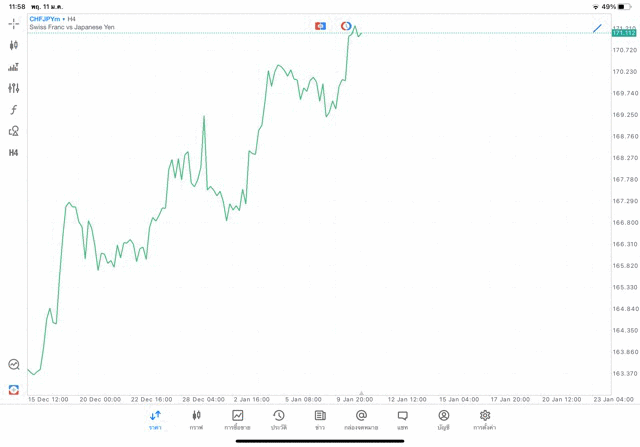The width and height of the screenshot is (640, 447).
Task: Open the drawing objects shapes icon
Action: pos(14,131)
